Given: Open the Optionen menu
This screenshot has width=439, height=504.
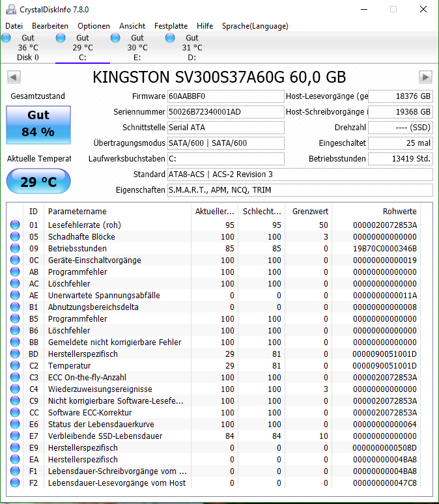Looking at the screenshot, I should tap(94, 26).
